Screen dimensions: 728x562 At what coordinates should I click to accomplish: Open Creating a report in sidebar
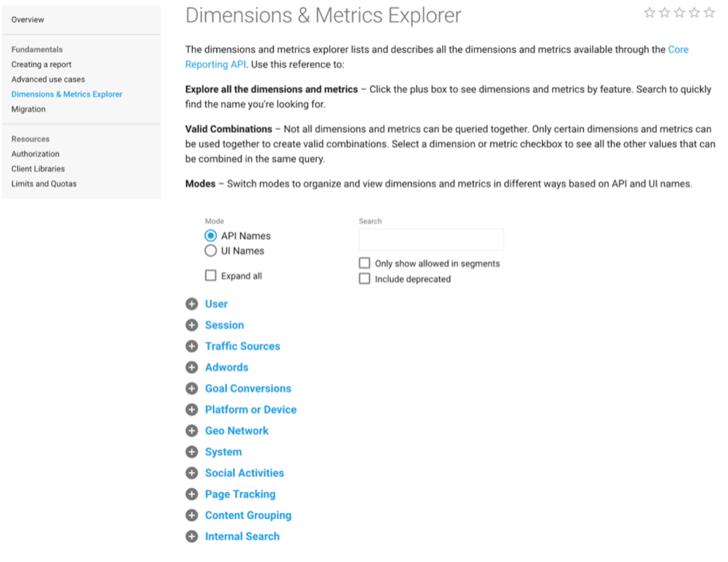pyautogui.click(x=41, y=64)
